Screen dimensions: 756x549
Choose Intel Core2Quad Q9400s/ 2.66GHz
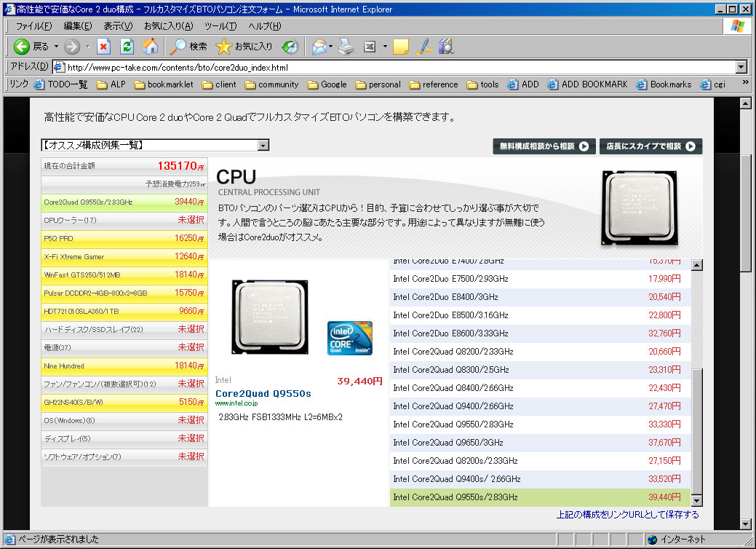tap(540, 479)
